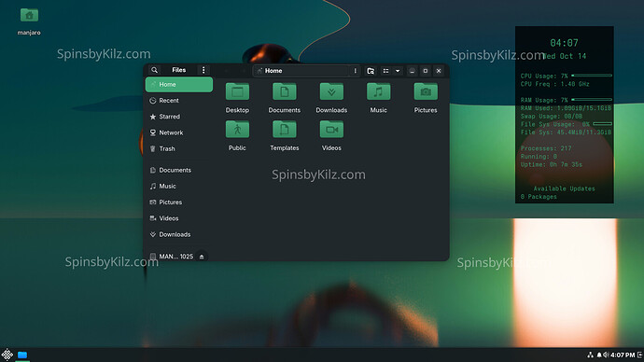This screenshot has height=362, width=644.
Task: Click the Swap Usage: 0B/0B text on the widget
Action: coord(552,116)
